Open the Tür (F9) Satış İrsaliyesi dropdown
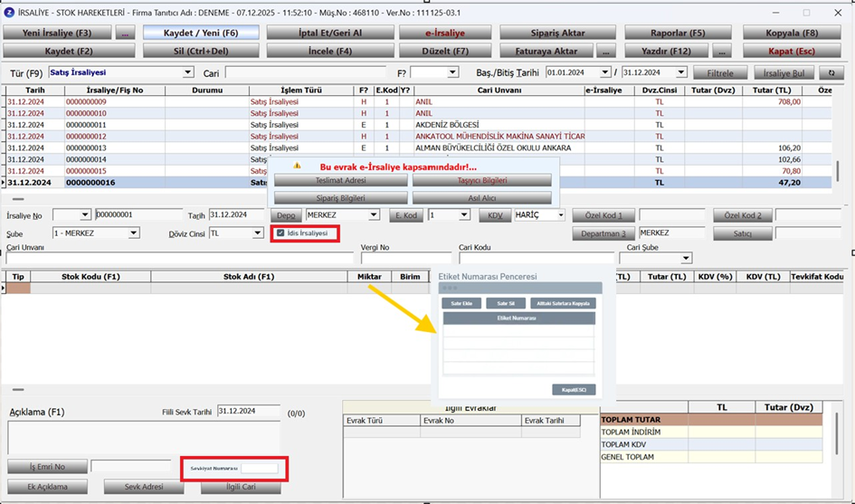The image size is (855, 504). point(188,72)
